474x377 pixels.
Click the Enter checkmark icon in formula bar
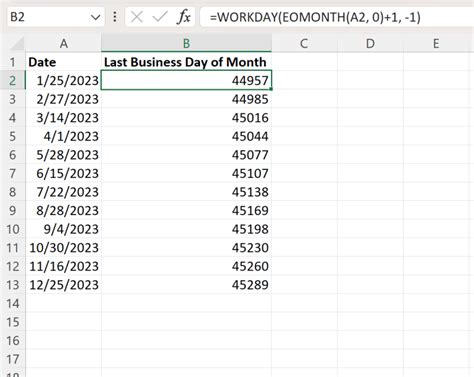pyautogui.click(x=160, y=17)
